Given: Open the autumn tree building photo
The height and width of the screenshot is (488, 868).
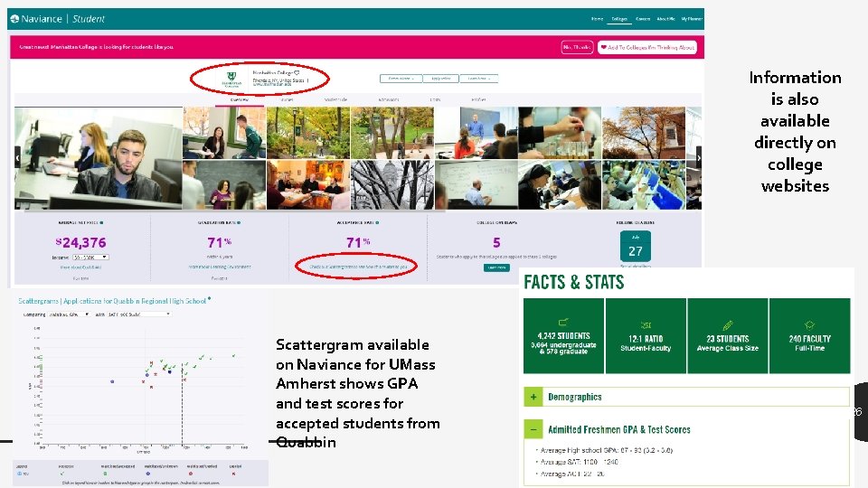Looking at the screenshot, I should click(x=643, y=133).
